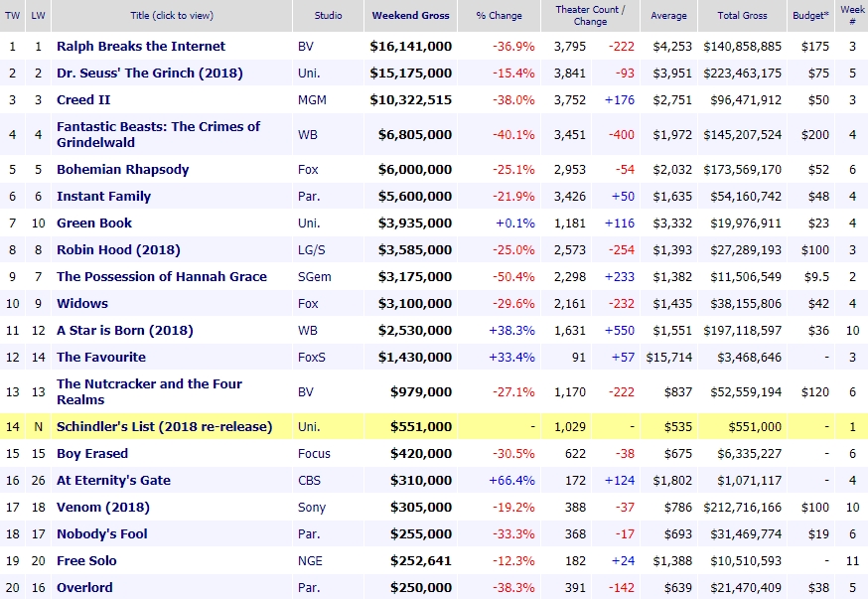
Task: Sort by the LW rank column header
Action: click(x=38, y=16)
